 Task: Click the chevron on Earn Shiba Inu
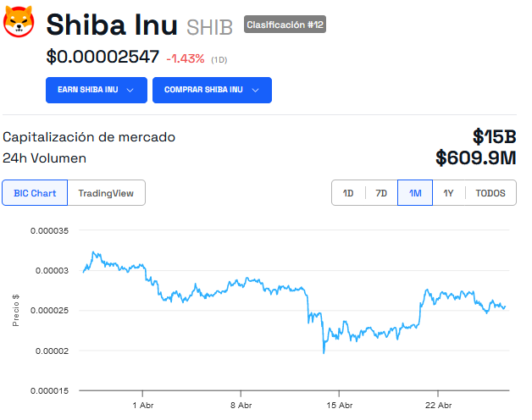coord(130,91)
